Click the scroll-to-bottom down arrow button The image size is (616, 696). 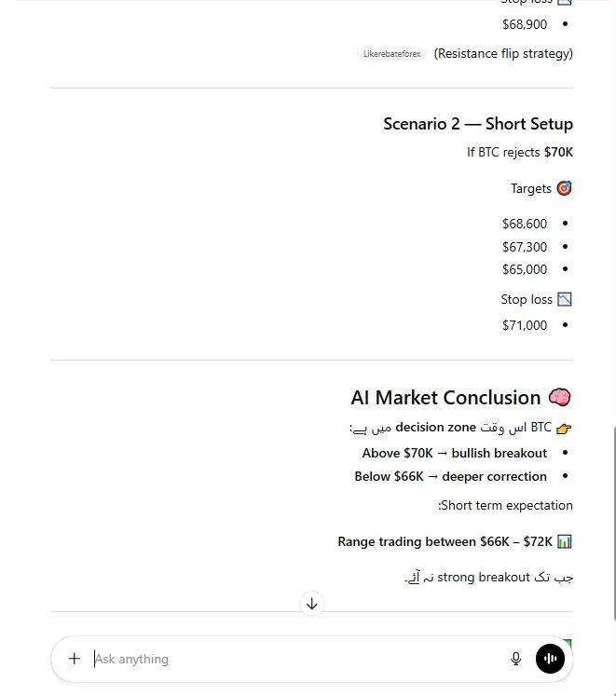pos(312,604)
